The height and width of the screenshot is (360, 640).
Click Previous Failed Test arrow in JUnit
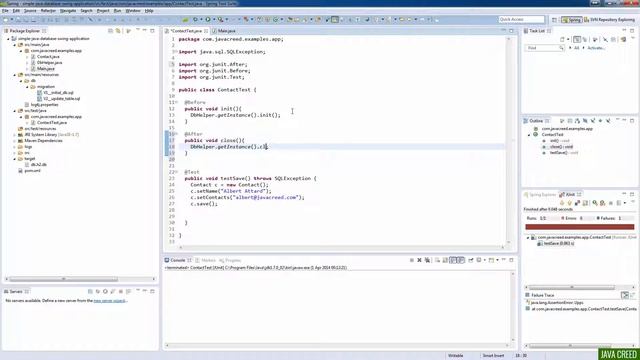tap(569, 203)
